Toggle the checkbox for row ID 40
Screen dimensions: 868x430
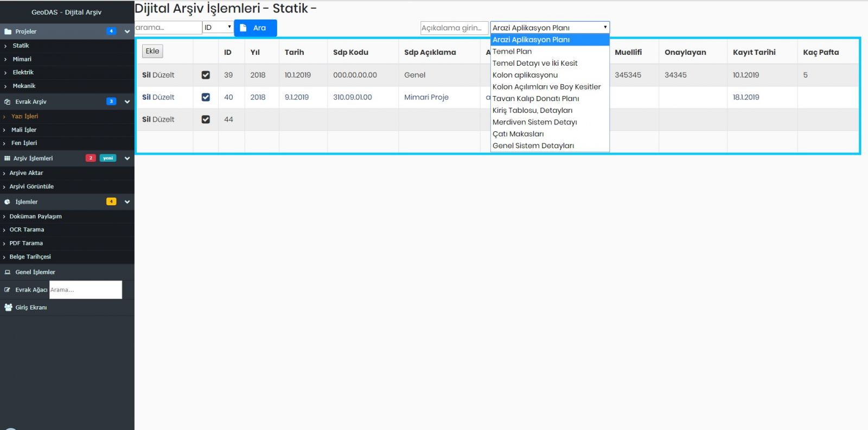pyautogui.click(x=206, y=97)
